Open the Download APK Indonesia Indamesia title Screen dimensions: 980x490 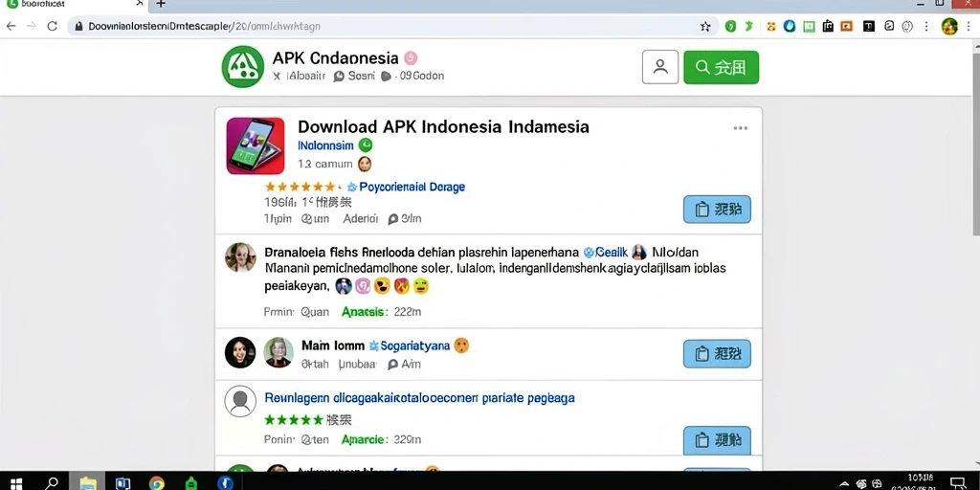[x=443, y=127]
